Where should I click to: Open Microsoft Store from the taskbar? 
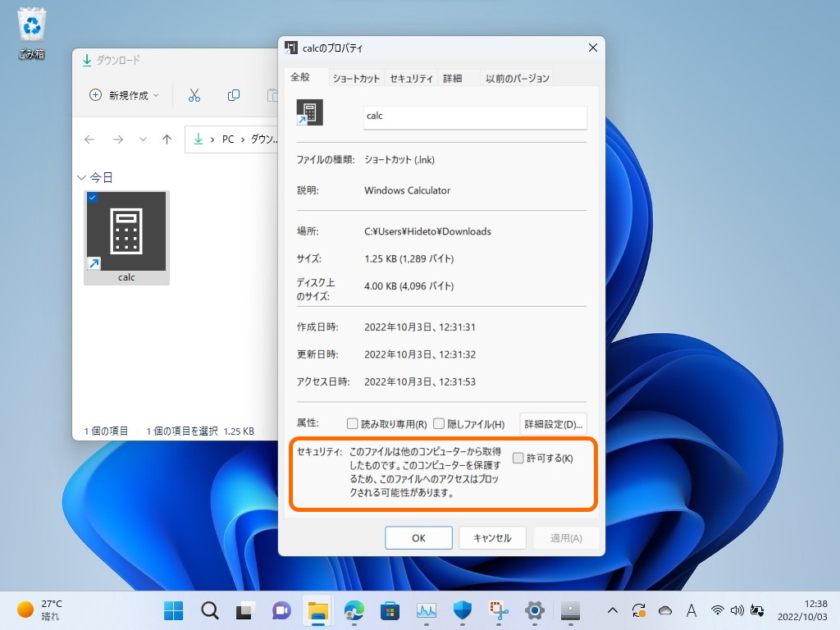pyautogui.click(x=389, y=610)
